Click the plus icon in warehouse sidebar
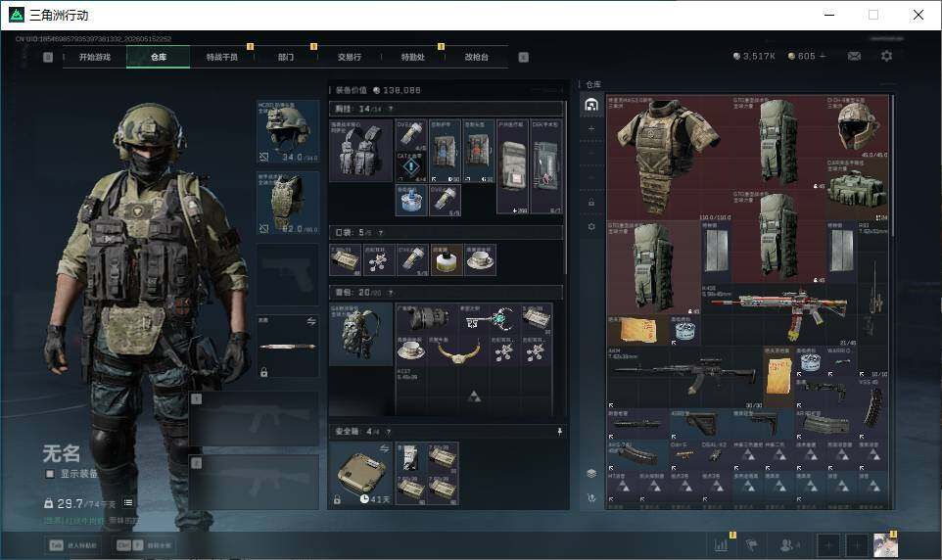Image resolution: width=942 pixels, height=560 pixels. tap(591, 128)
